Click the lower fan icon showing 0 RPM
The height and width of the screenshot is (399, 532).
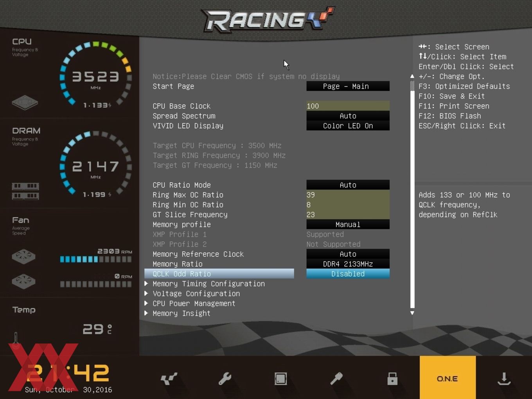[23, 281]
